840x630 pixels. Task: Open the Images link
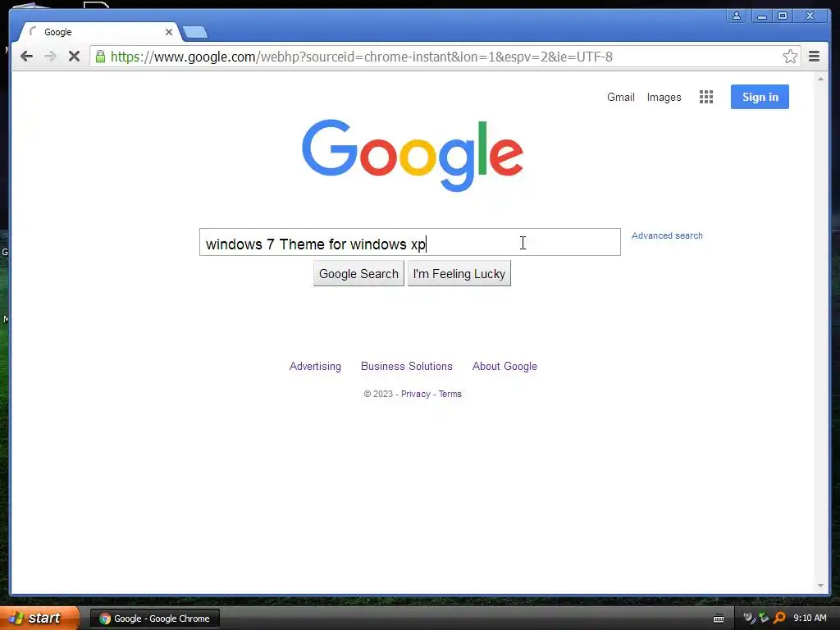(664, 97)
